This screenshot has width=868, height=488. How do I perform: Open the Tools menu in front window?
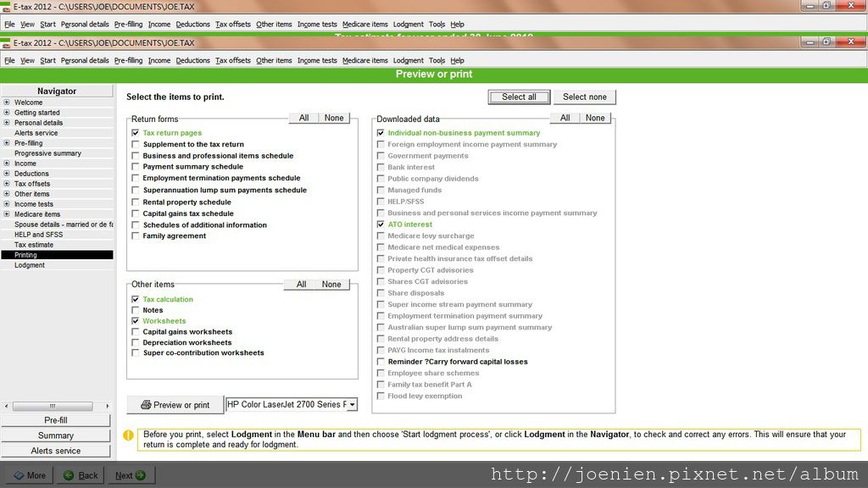(437, 60)
